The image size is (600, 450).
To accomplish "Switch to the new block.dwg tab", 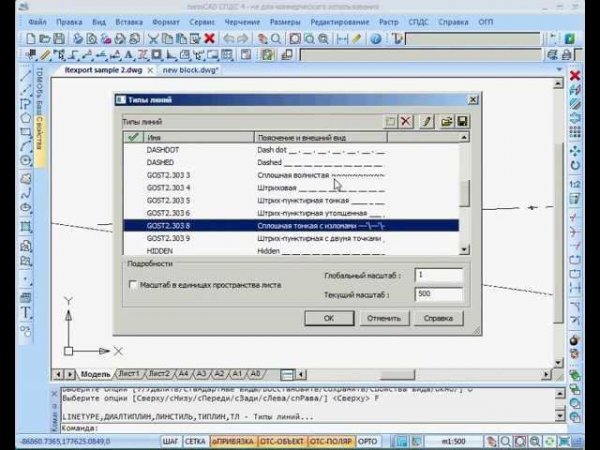I will [x=190, y=70].
